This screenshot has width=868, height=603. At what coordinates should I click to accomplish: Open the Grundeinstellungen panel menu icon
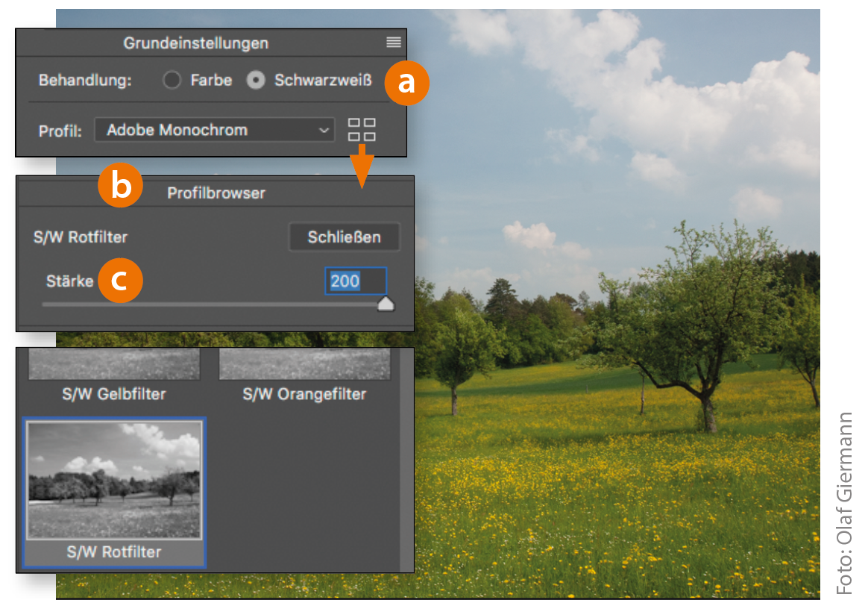tap(394, 42)
